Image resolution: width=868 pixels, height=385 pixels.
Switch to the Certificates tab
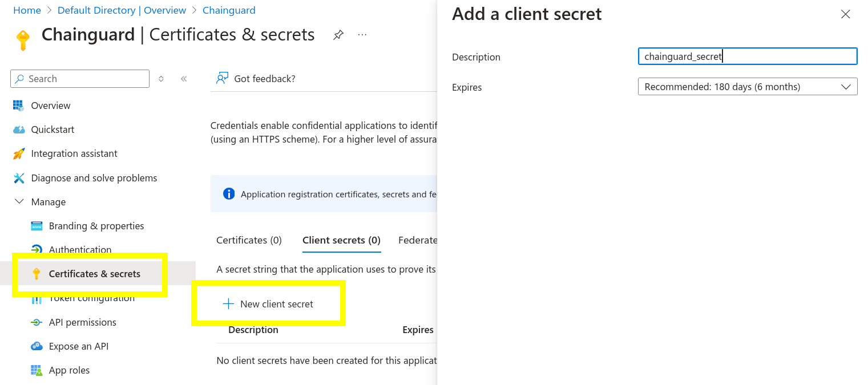tap(249, 240)
